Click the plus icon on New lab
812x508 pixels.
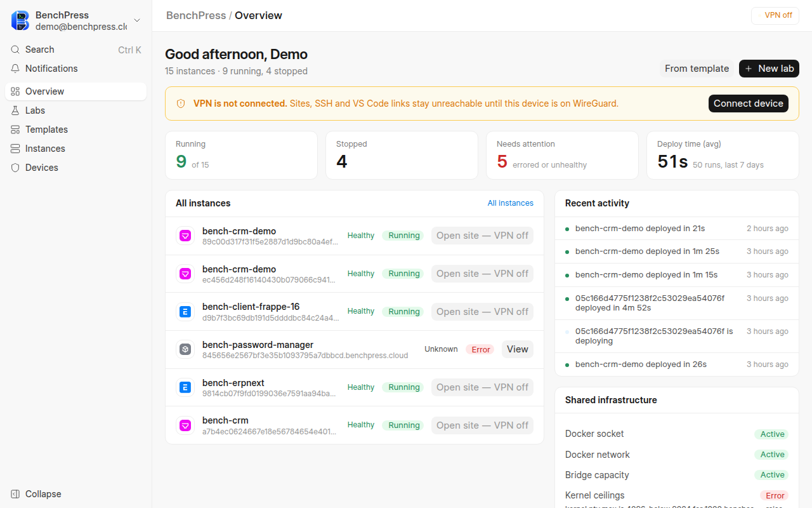coord(749,69)
